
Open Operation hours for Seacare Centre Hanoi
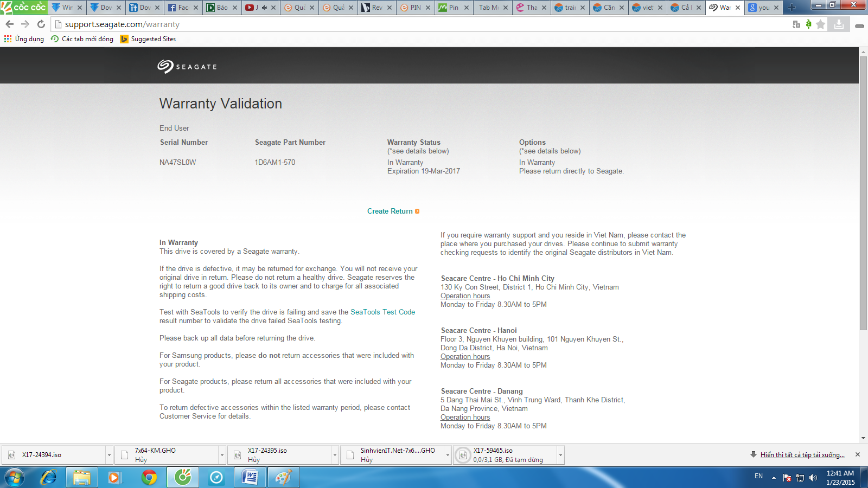(465, 356)
